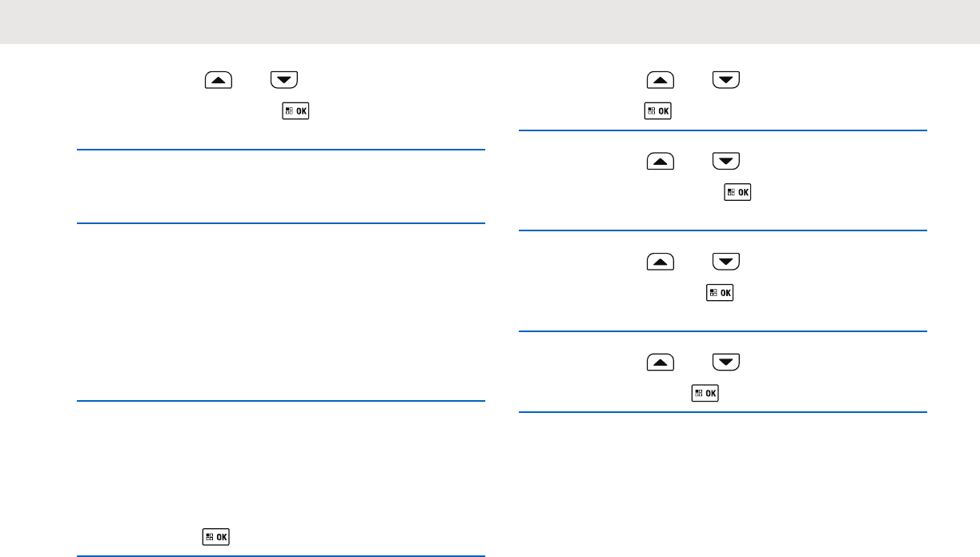
Task: Click the OK key icon at bottom of left column
Action: click(215, 537)
